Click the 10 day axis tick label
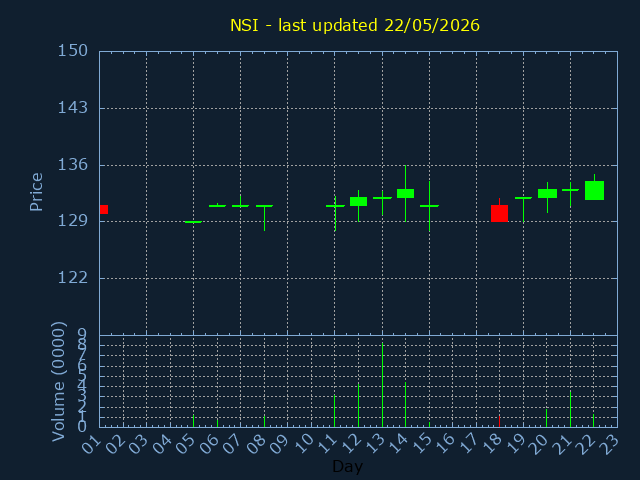 coord(304,443)
